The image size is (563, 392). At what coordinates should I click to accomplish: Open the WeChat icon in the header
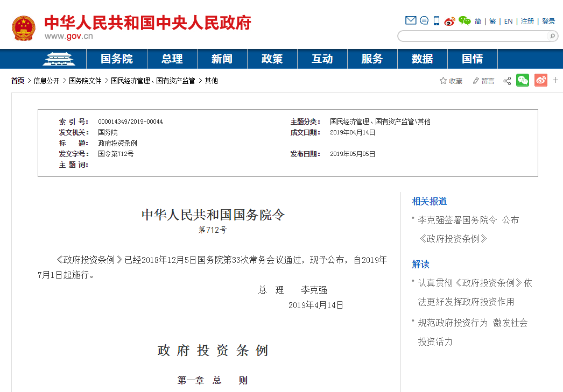465,20
